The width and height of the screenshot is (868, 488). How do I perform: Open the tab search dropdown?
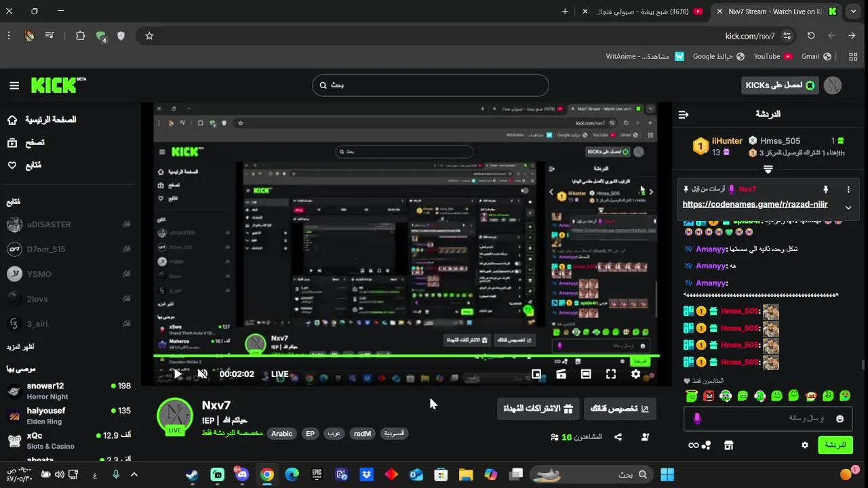point(853,12)
